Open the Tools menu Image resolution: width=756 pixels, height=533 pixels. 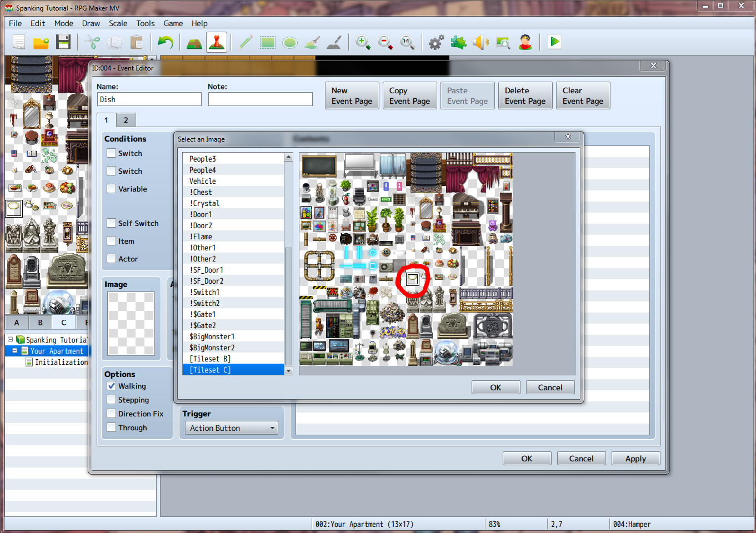coord(146,23)
